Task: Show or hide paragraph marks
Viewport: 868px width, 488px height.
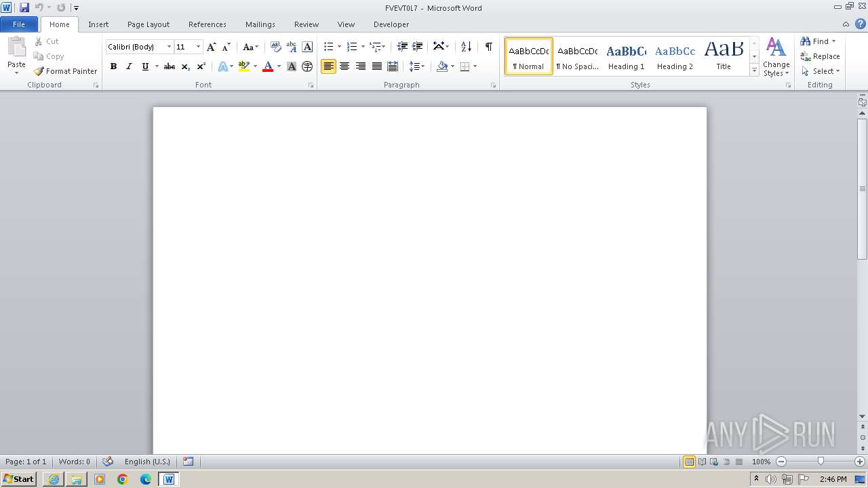Action: [488, 47]
